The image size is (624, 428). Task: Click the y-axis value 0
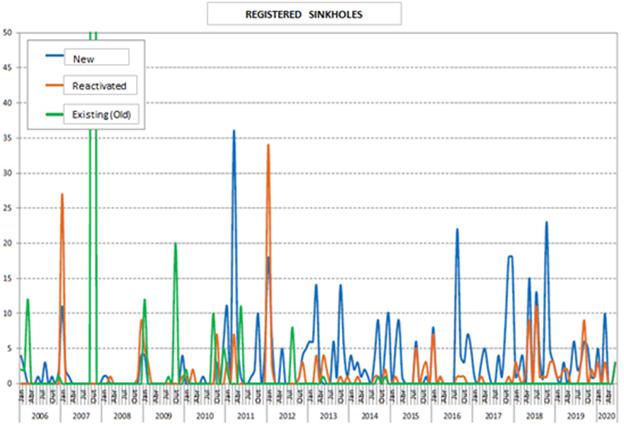coord(10,384)
